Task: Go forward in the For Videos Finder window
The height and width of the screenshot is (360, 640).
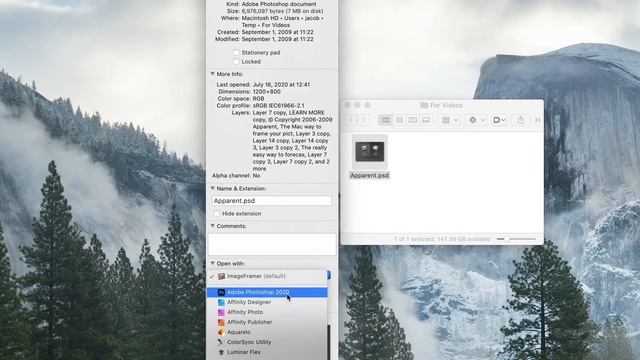Action: click(363, 120)
